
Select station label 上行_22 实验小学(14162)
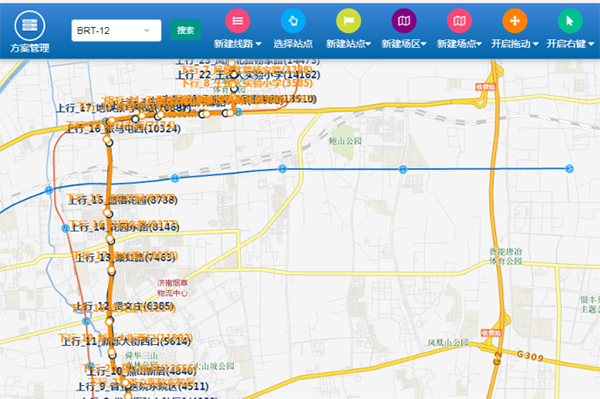coord(248,74)
